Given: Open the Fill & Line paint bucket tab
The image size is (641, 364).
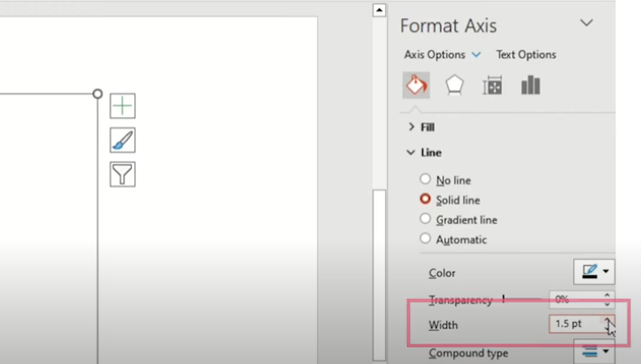Looking at the screenshot, I should [416, 86].
